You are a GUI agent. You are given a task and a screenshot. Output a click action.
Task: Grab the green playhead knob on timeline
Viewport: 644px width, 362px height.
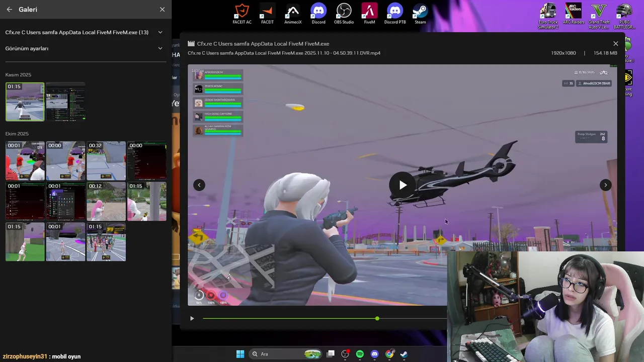[x=377, y=318]
